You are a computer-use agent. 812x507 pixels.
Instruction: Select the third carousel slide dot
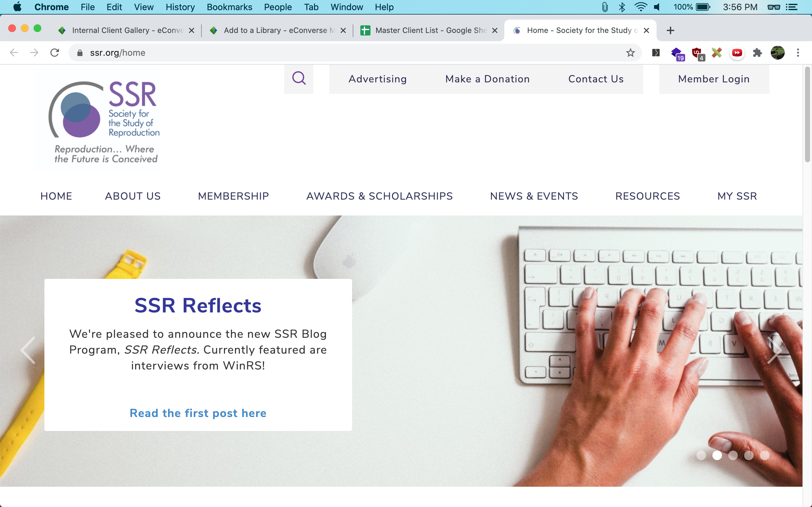tap(733, 455)
